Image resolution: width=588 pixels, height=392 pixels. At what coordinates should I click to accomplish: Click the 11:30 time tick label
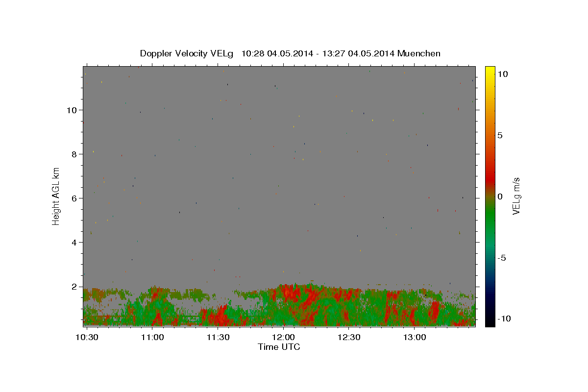[218, 337]
